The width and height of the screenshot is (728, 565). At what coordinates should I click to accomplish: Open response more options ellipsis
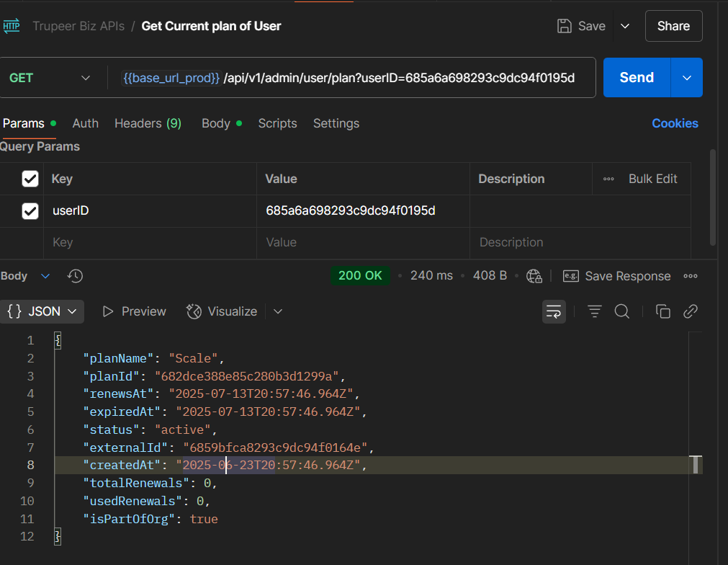coord(690,276)
